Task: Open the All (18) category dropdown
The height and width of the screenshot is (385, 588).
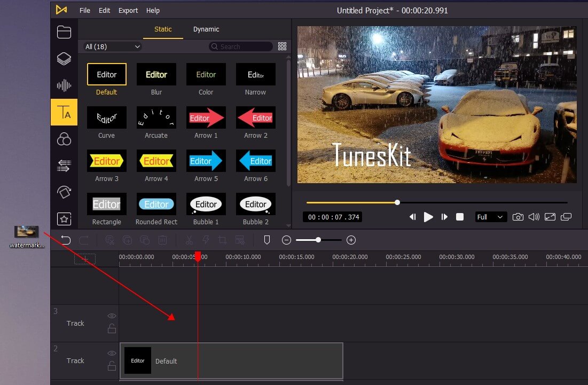Action: (x=113, y=46)
